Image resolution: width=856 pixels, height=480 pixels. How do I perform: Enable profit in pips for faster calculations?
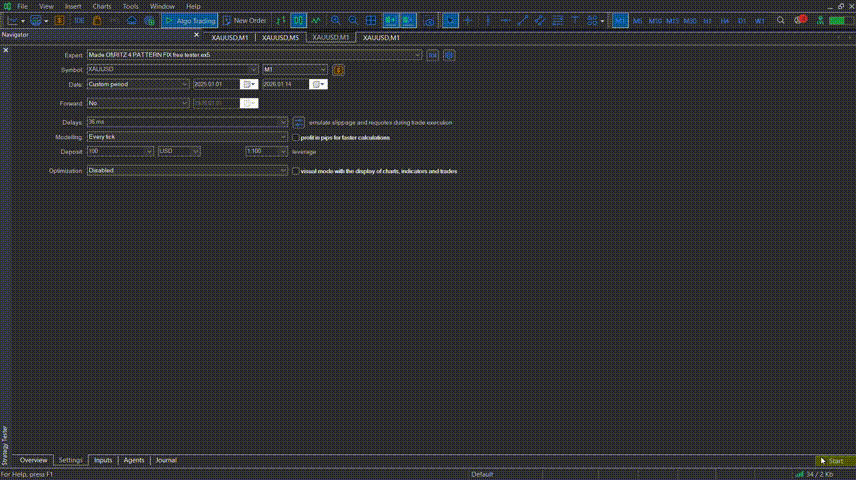click(296, 137)
